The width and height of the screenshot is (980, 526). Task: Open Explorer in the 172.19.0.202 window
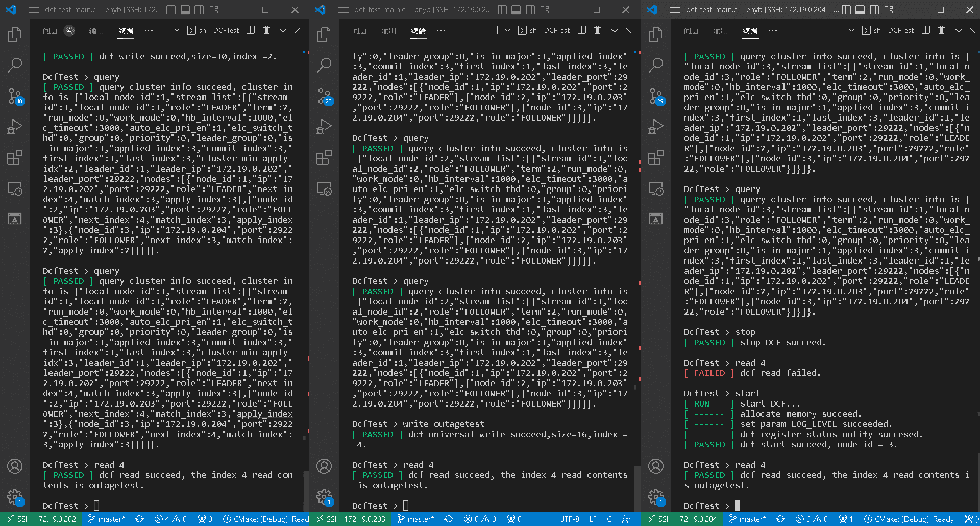click(15, 35)
